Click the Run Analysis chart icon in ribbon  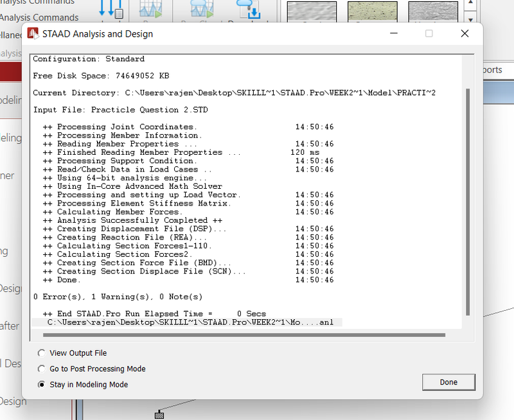(x=150, y=9)
